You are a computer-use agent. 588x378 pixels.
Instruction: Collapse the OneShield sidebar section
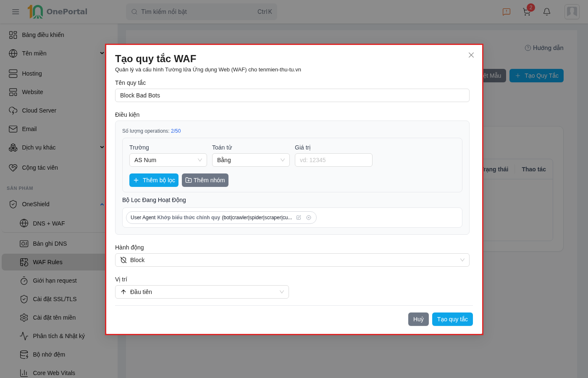[102, 204]
